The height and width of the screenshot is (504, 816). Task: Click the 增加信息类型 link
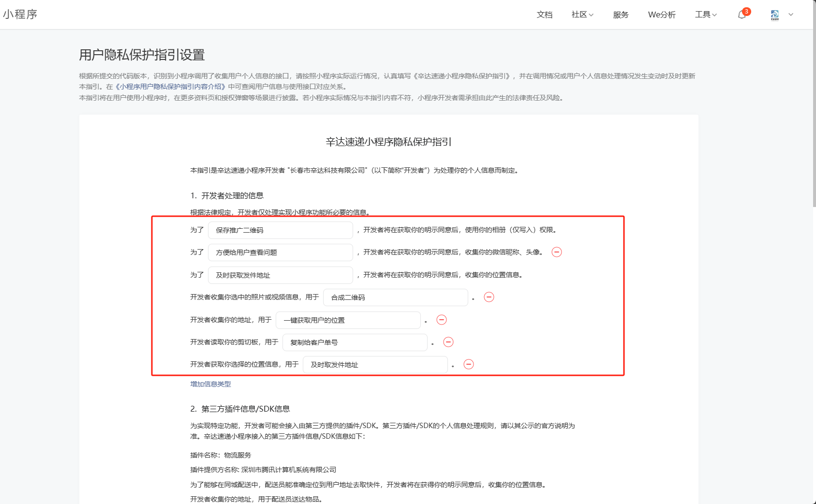(210, 384)
